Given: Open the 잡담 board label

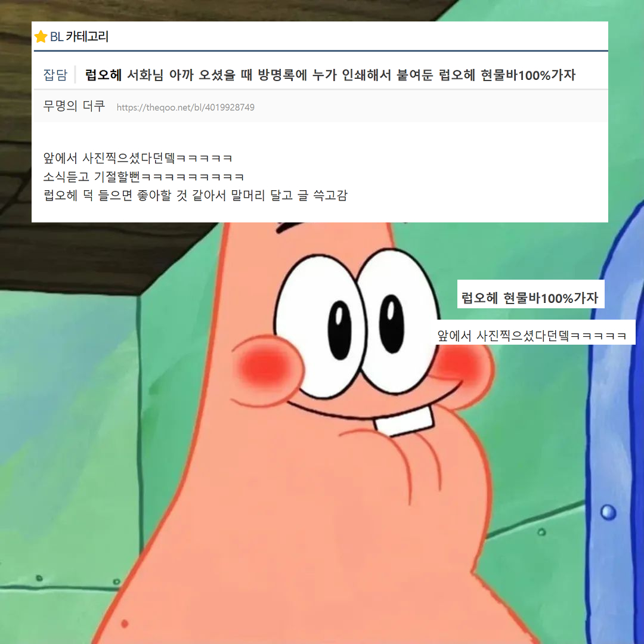Looking at the screenshot, I should tap(55, 73).
